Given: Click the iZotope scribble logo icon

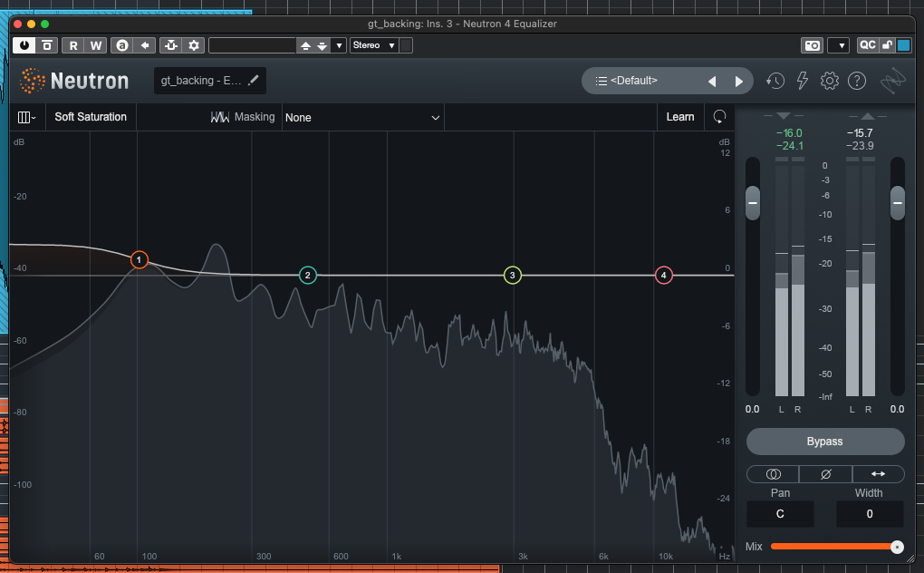Looking at the screenshot, I should (893, 81).
